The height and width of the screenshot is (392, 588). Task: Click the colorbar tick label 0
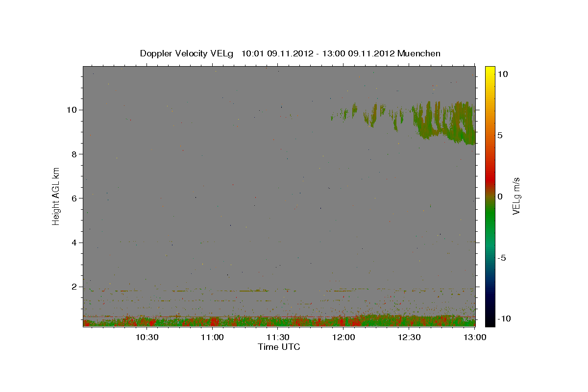pos(501,196)
